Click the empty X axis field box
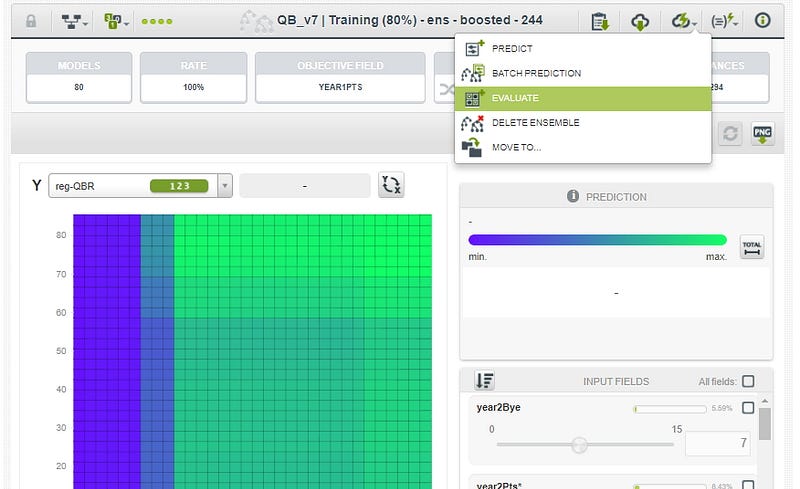Screen dimensions: 800x489 [305, 186]
